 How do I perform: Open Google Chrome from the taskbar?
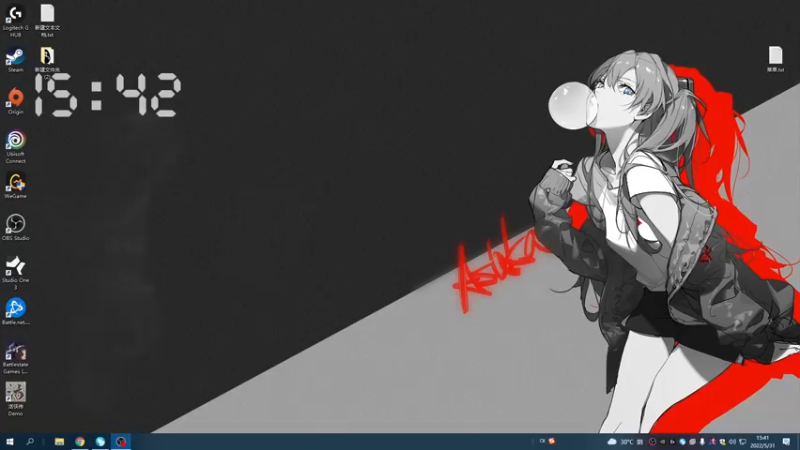(80, 441)
